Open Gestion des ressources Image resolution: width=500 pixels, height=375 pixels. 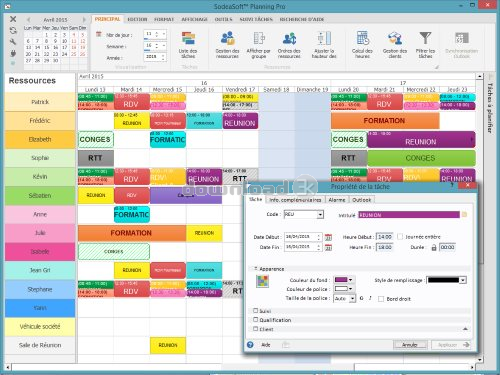click(227, 38)
